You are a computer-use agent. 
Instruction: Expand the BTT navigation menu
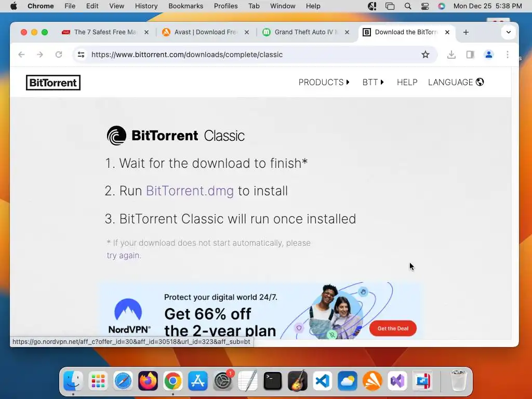pos(373,82)
